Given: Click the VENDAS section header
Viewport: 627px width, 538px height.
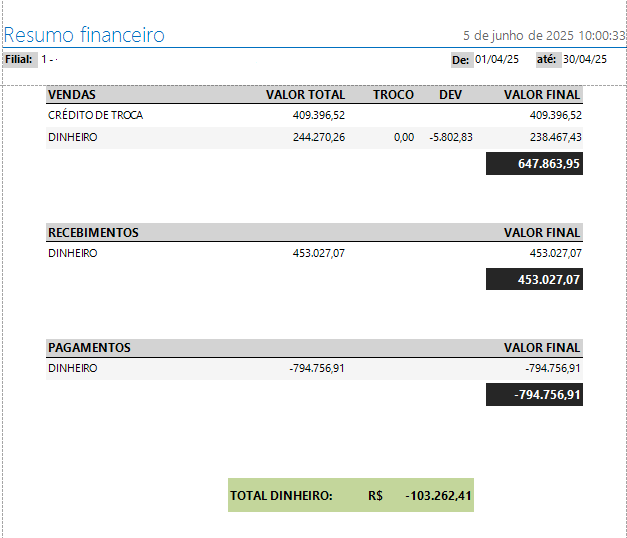Looking at the screenshot, I should [x=72, y=95].
